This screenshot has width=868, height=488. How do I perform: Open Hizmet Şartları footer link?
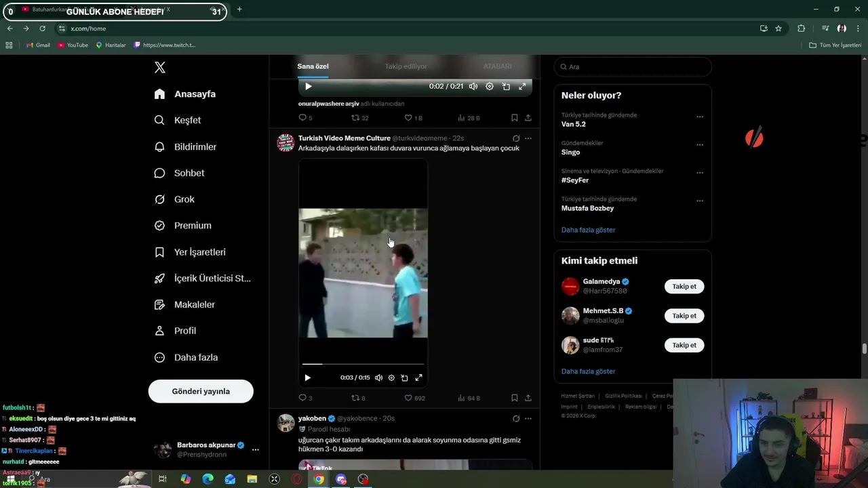pos(578,396)
